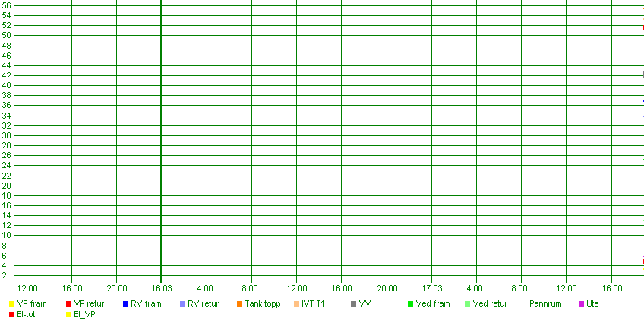The width and height of the screenshot is (644, 324).
Task: Select the 'VP retur' legend label
Action: 89,304
